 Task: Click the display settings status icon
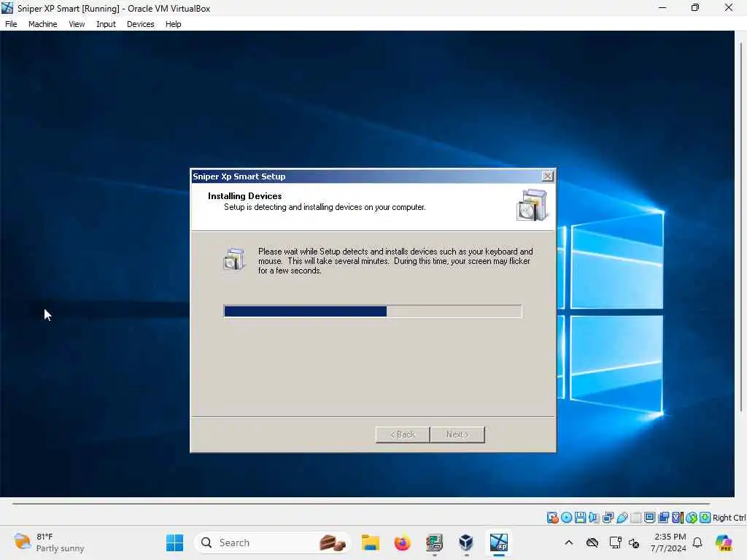[649, 518]
